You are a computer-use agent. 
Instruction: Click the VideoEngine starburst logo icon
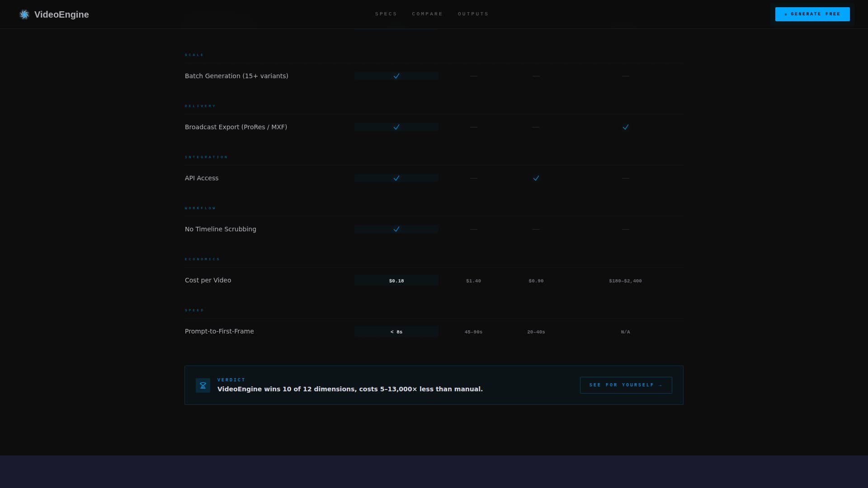pos(24,14)
